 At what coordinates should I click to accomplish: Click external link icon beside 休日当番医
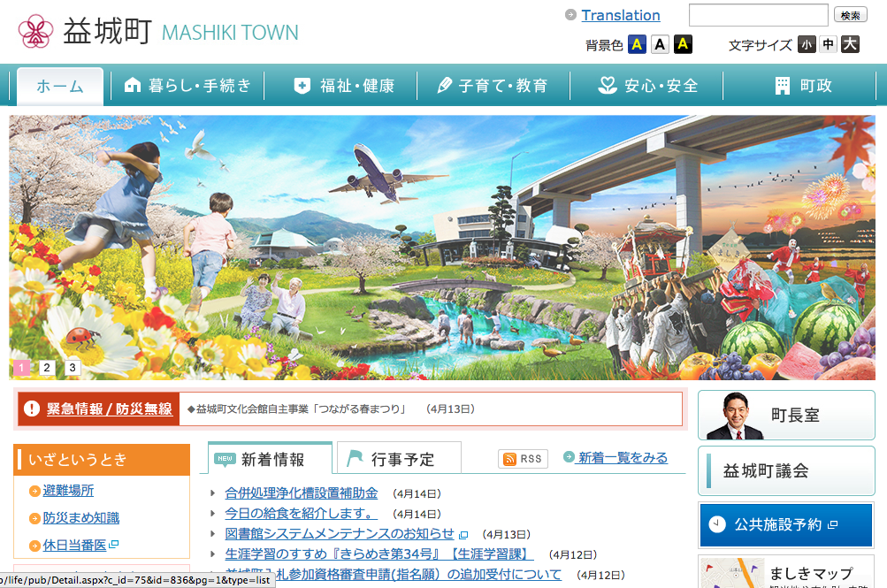114,544
